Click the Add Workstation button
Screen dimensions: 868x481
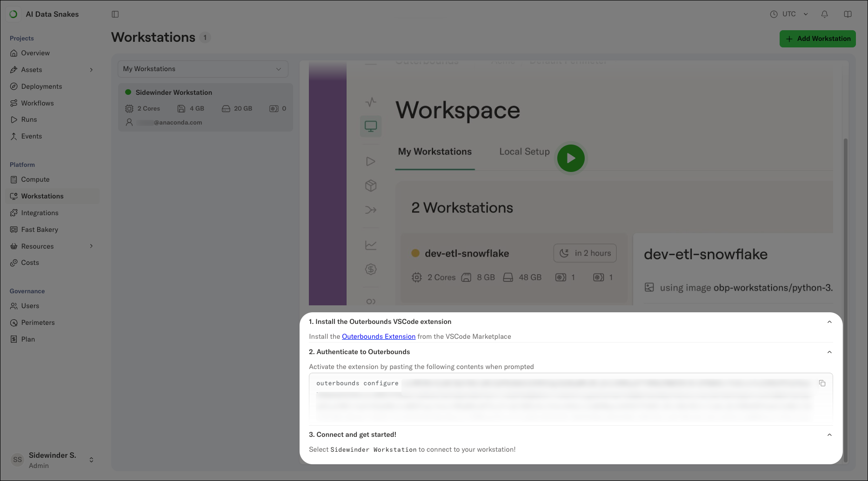click(817, 39)
